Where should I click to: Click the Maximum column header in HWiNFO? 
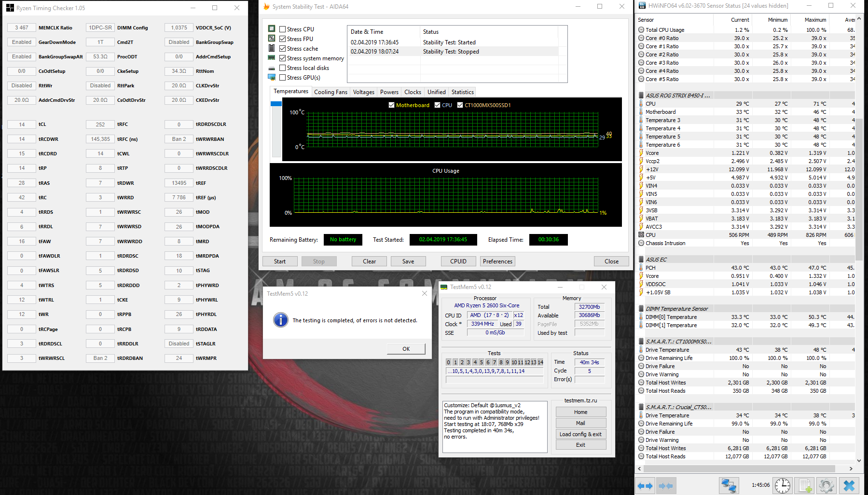pos(815,20)
